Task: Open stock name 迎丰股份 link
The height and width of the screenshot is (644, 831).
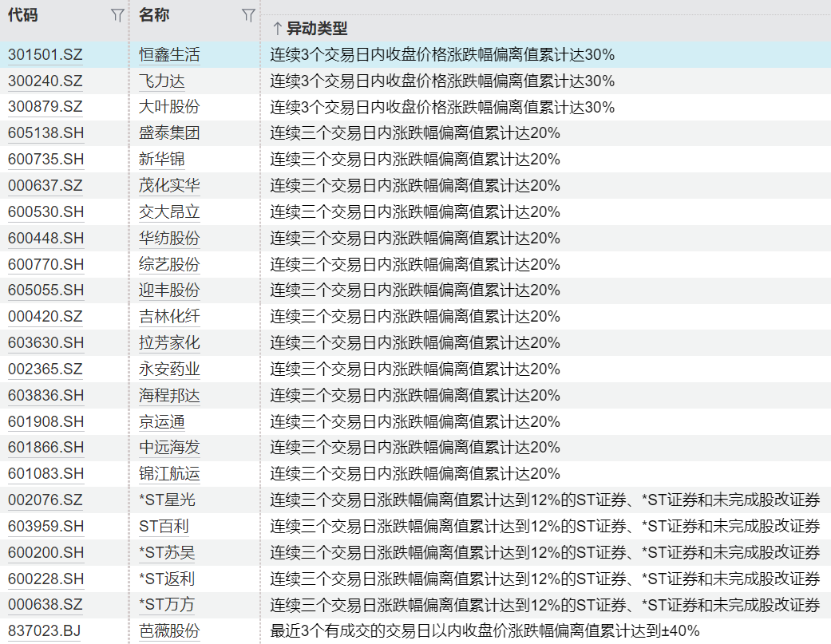Action: (x=169, y=290)
